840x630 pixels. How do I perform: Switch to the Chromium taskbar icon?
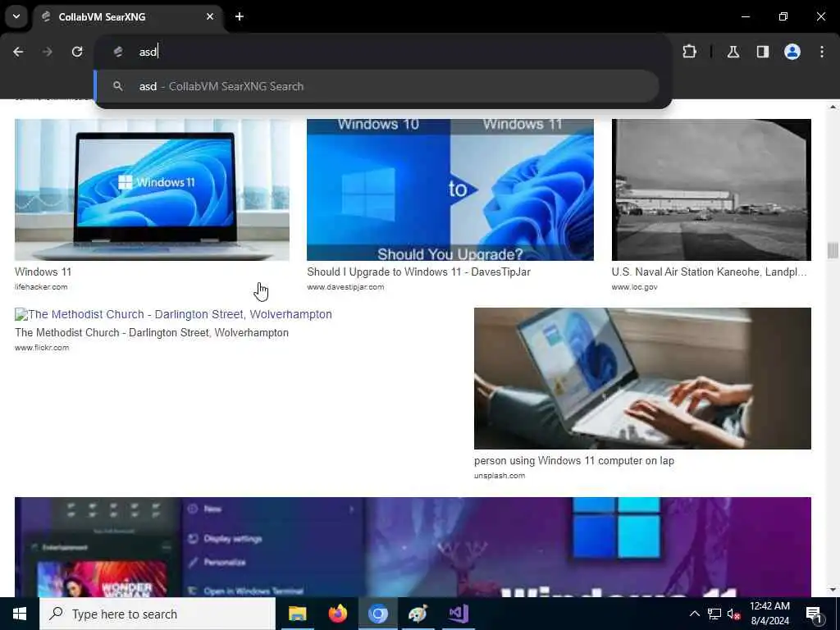point(377,614)
